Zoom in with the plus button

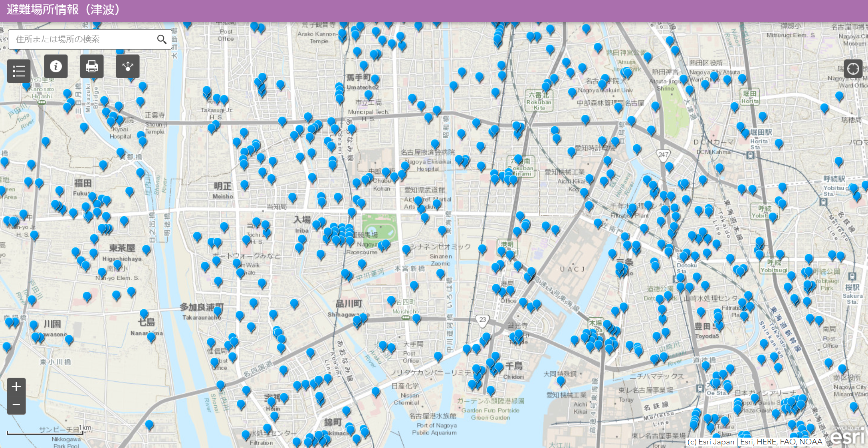[16, 387]
